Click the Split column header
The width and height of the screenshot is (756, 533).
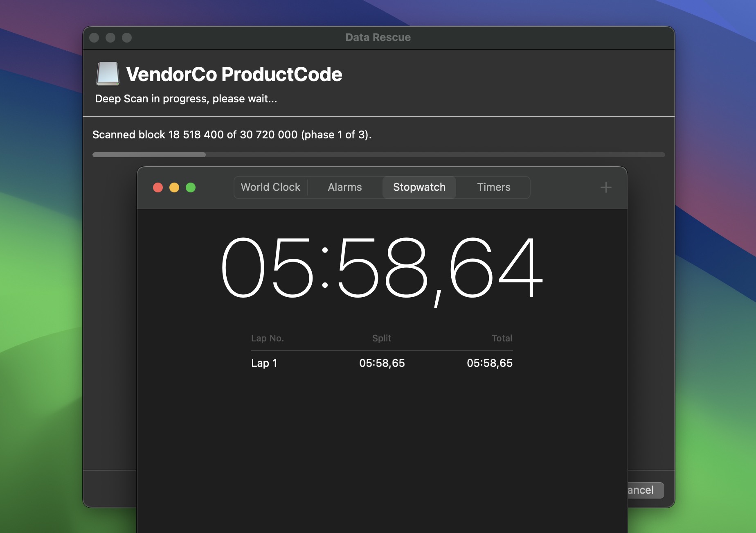(382, 338)
